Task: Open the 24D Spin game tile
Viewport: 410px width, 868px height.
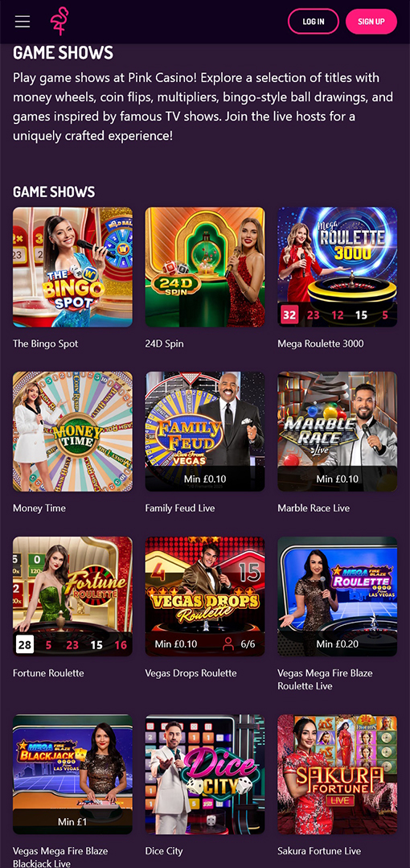Action: pos(205,267)
